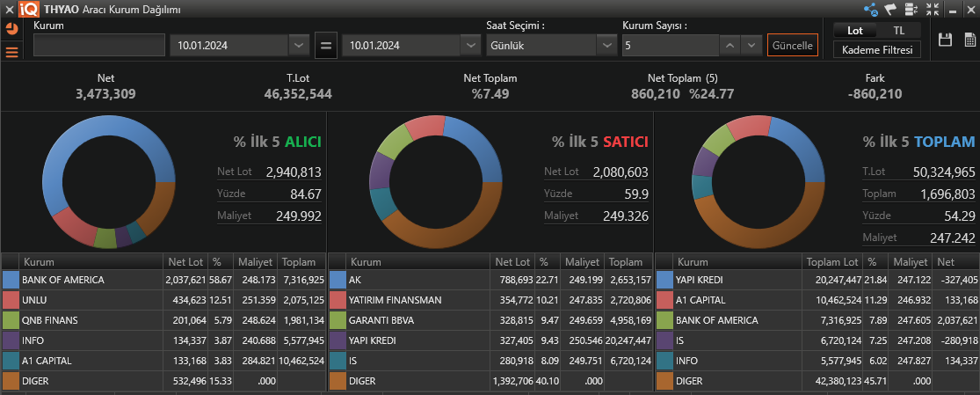Click DIGER Net Lot value 1,392,706

coord(513,381)
